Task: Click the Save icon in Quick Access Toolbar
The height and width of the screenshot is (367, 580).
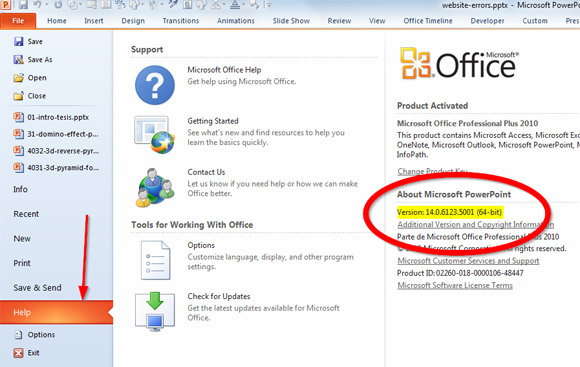Action: point(23,5)
